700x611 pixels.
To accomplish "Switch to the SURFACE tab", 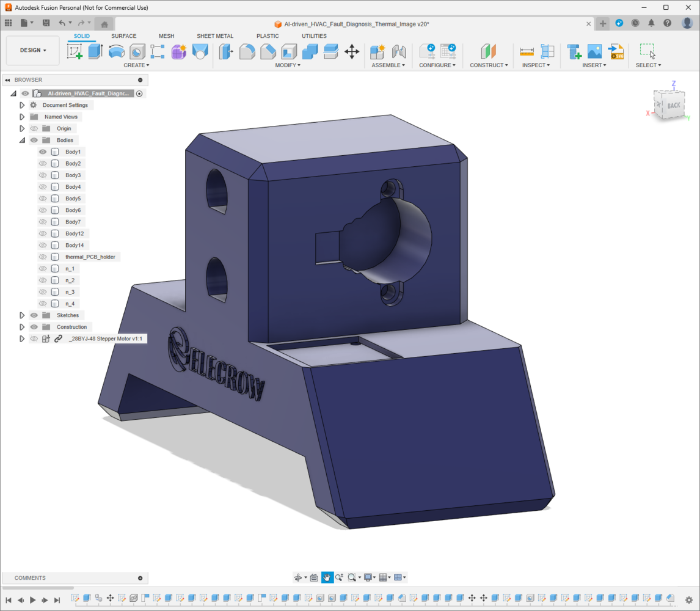I will pos(123,35).
